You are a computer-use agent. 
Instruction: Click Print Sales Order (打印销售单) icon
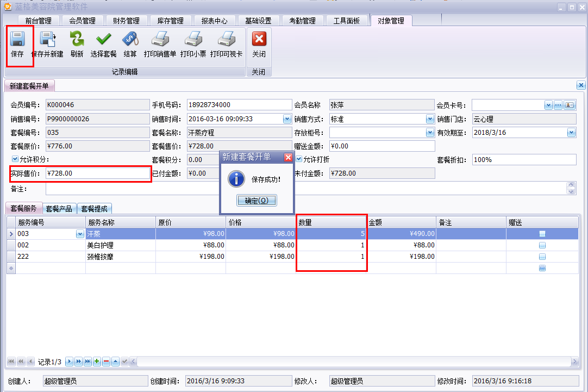(160, 40)
